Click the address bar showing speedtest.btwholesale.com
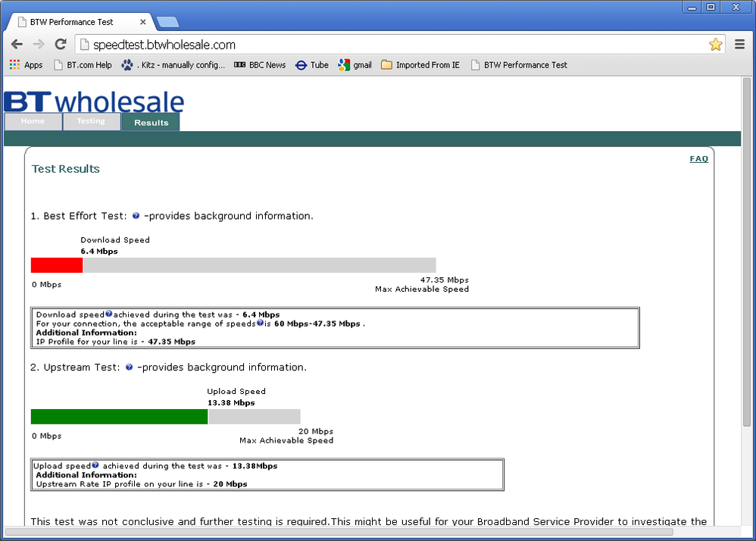The image size is (756, 541). 400,45
